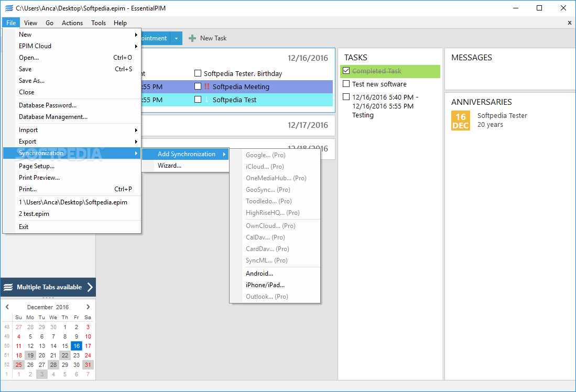Choose Print Preview... menu item
The height and width of the screenshot is (392, 576).
[x=72, y=178]
